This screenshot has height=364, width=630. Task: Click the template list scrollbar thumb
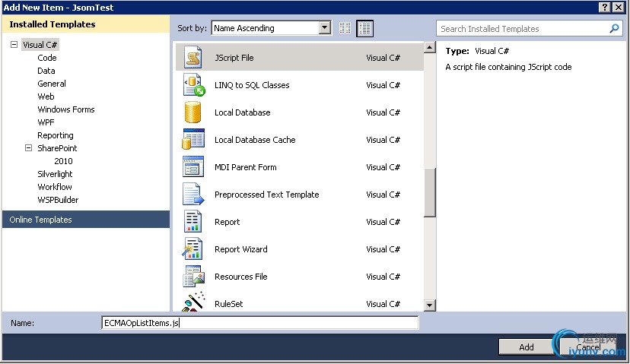click(429, 192)
